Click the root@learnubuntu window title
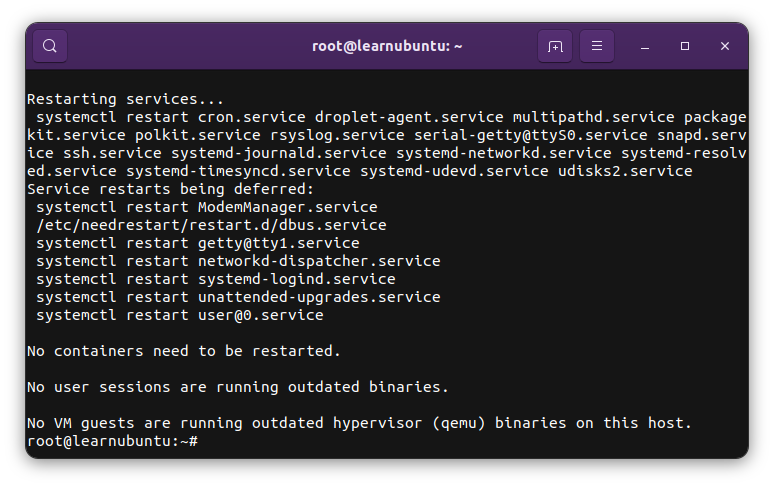This screenshot has width=774, height=487. tap(387, 46)
